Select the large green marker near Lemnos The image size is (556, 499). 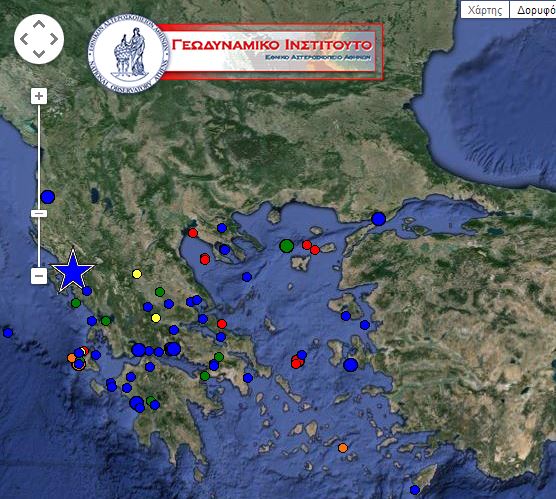click(x=287, y=246)
